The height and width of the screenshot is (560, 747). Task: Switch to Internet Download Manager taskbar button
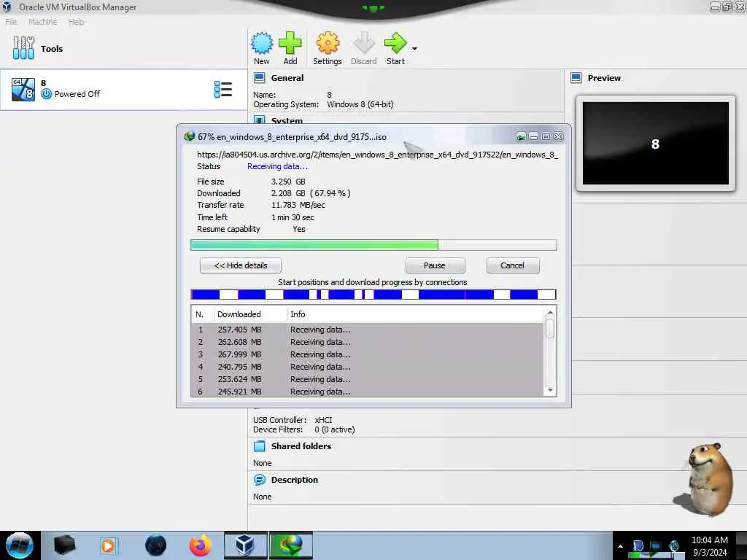(x=291, y=545)
